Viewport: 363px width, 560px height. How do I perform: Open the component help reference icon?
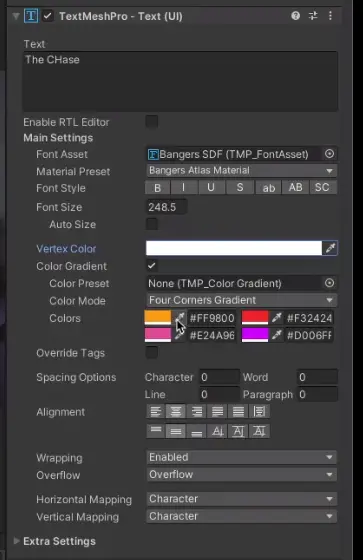point(295,16)
